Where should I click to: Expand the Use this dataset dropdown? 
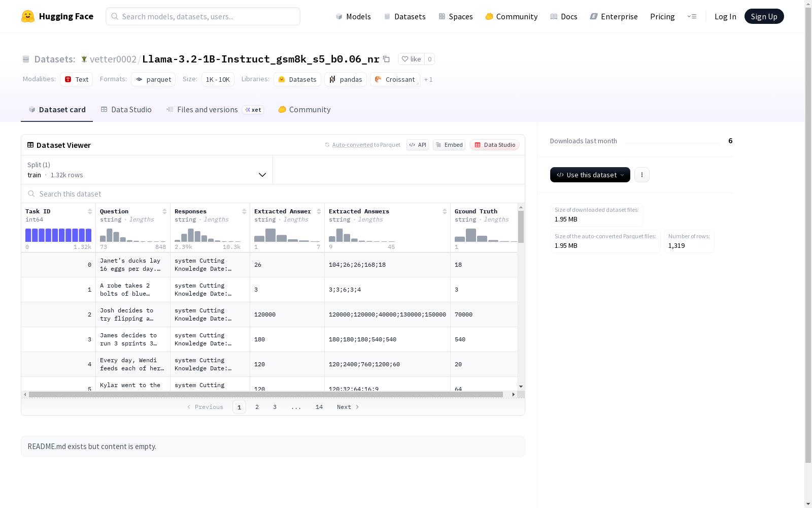(590, 175)
